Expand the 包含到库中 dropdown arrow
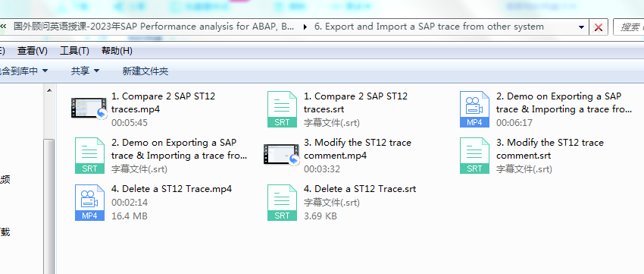Viewport: 644px width, 274px height. (x=45, y=71)
